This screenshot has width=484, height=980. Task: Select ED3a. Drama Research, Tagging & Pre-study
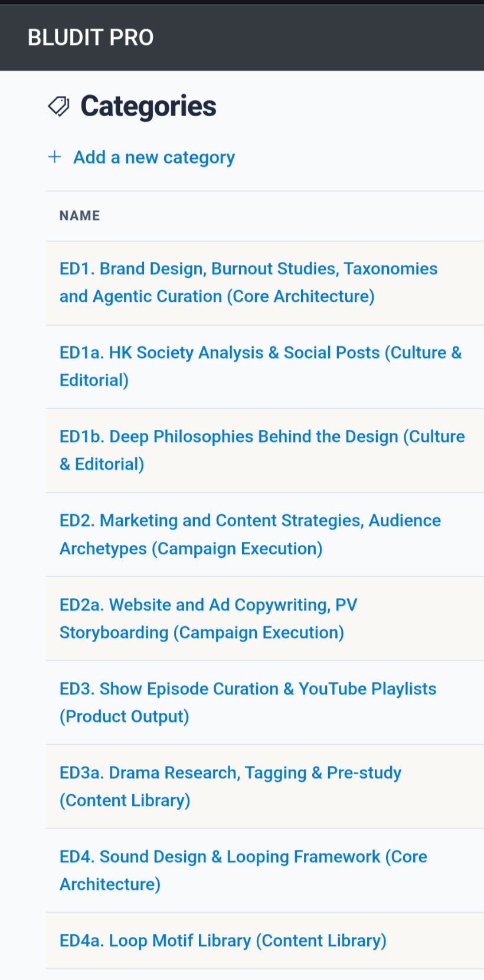click(230, 787)
